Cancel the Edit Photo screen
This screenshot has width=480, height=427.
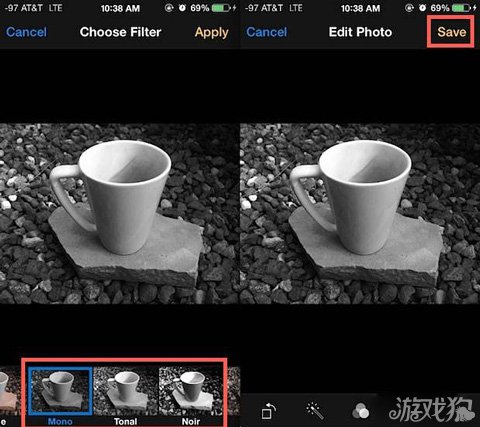point(267,32)
